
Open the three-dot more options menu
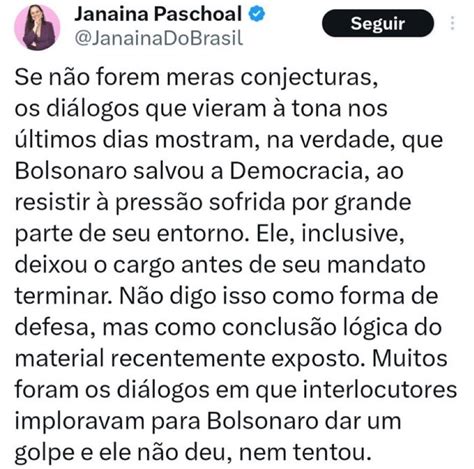pyautogui.click(x=452, y=23)
